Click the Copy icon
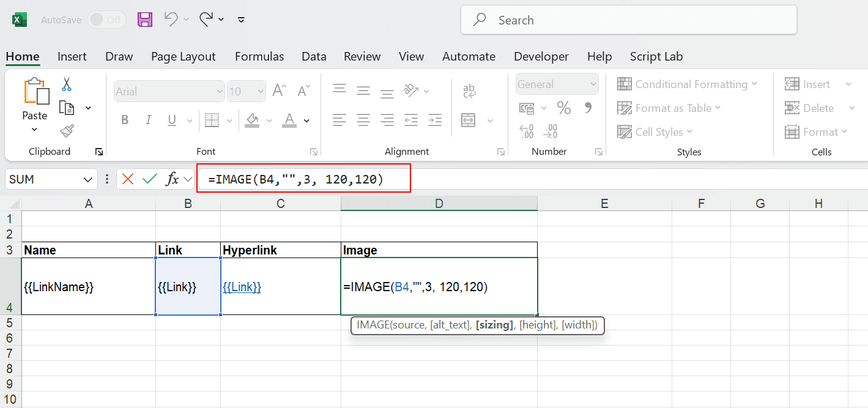 pyautogui.click(x=67, y=108)
